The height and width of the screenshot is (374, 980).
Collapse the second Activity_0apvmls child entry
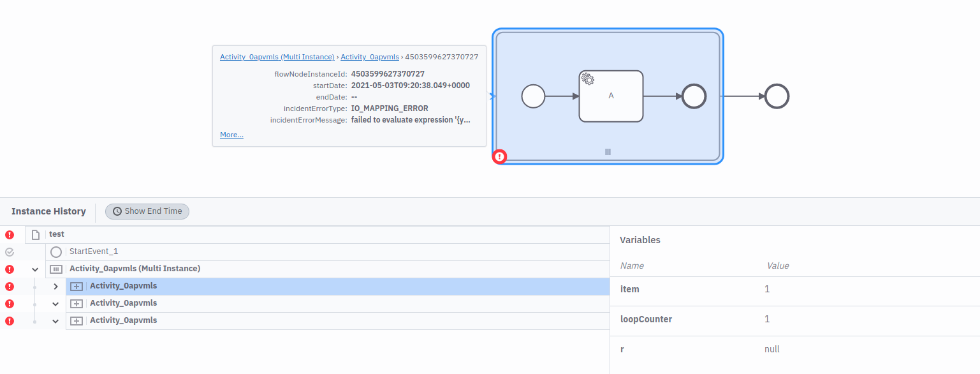point(55,303)
